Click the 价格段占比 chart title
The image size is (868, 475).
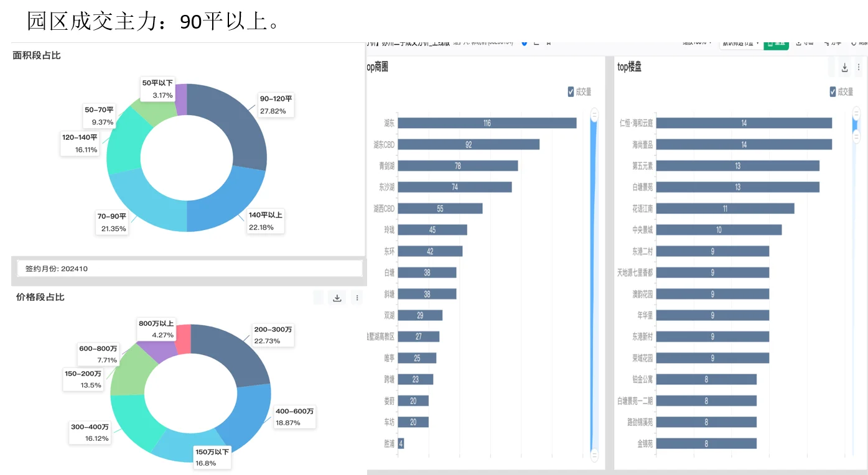tap(40, 297)
